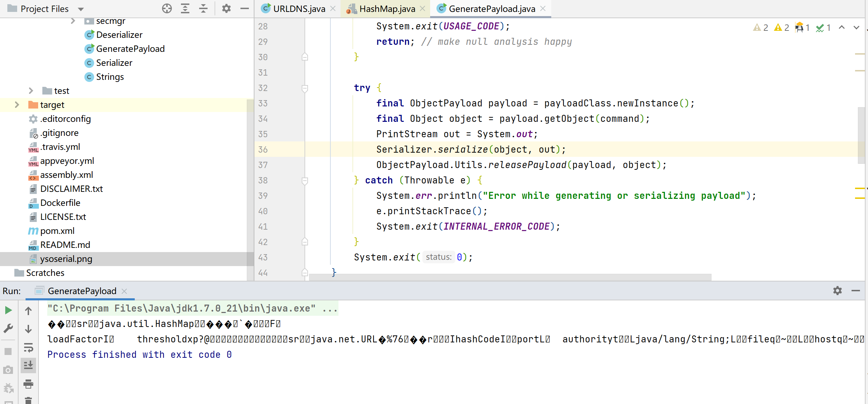Move console down with down arrow
868x404 pixels.
click(x=28, y=329)
